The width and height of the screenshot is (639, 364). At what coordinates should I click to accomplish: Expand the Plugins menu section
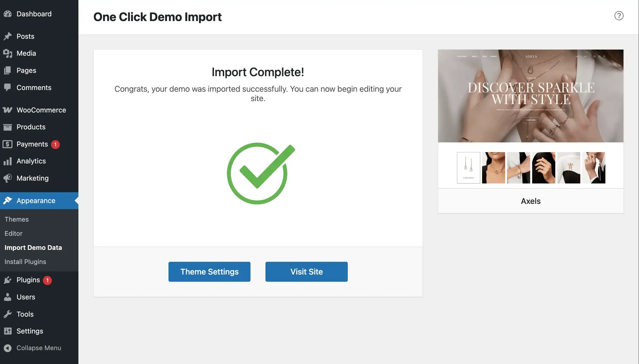[28, 280]
